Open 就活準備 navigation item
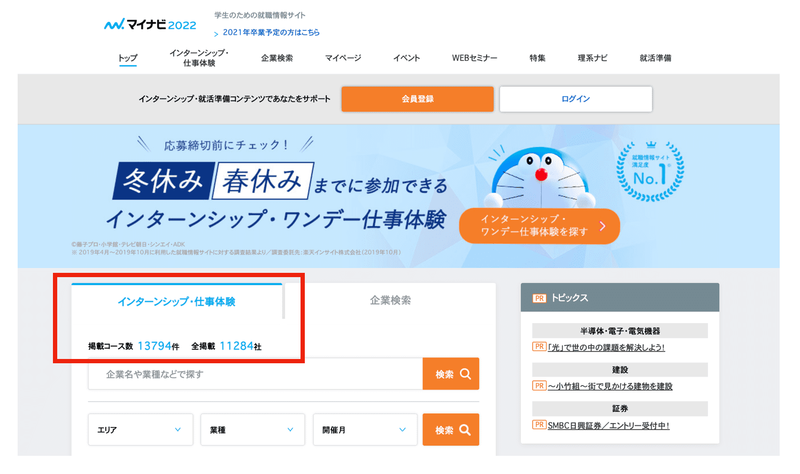Viewport: 800px width, 474px height. (656, 58)
